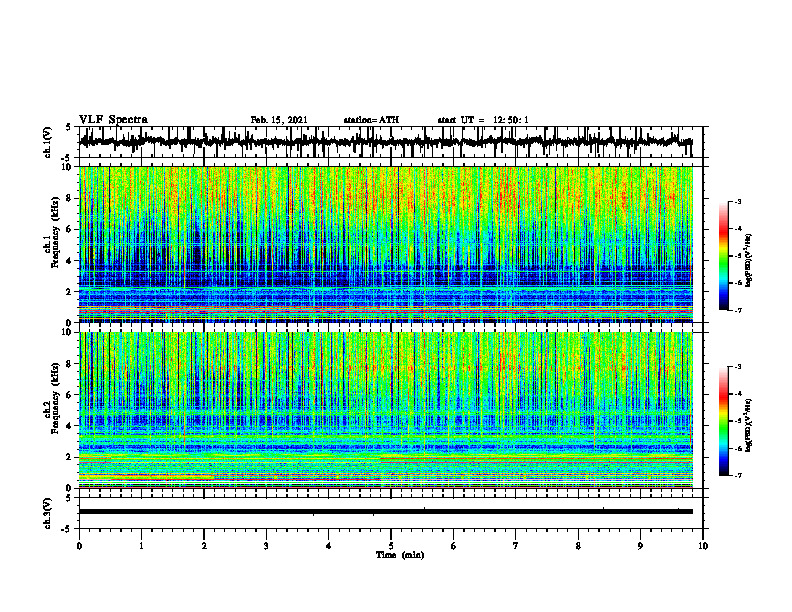Click the "ch.3(V)" axis label
The width and height of the screenshot is (792, 612).
[x=48, y=513]
